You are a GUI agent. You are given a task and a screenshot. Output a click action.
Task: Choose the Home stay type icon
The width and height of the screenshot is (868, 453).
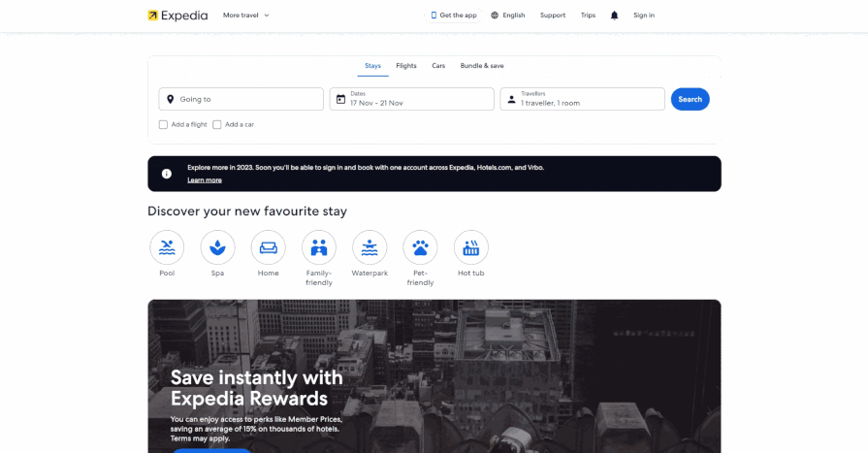pos(268,247)
